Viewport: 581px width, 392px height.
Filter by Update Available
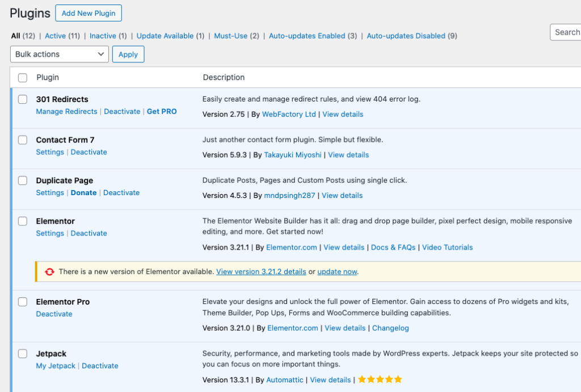click(x=165, y=36)
